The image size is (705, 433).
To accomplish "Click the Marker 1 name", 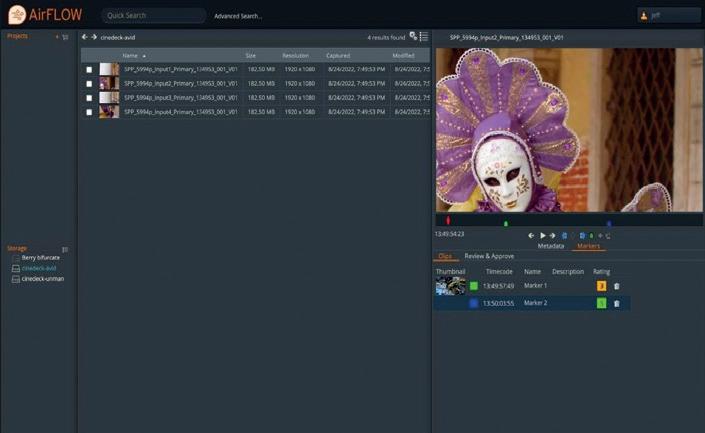I will [x=535, y=286].
